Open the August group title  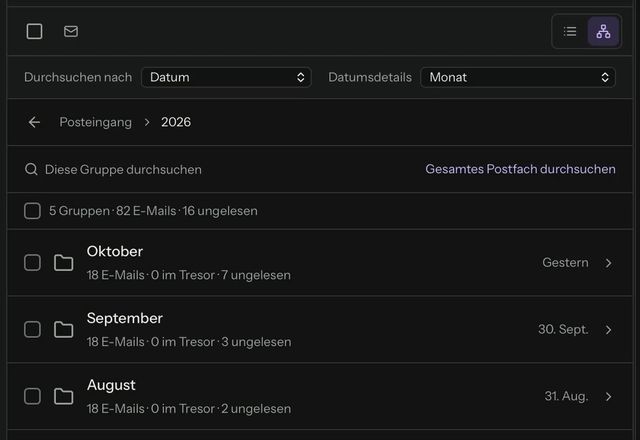(x=111, y=385)
